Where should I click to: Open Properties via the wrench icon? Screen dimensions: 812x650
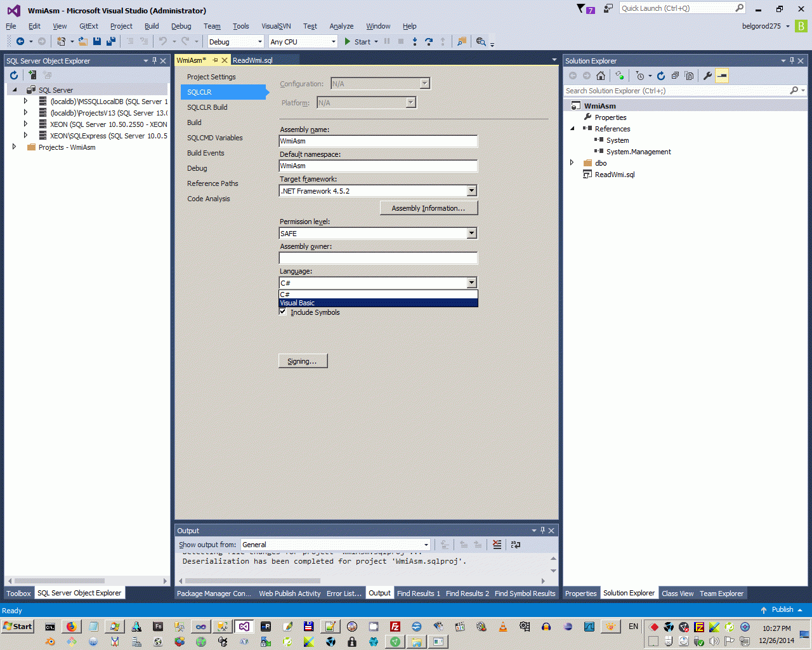tap(707, 76)
